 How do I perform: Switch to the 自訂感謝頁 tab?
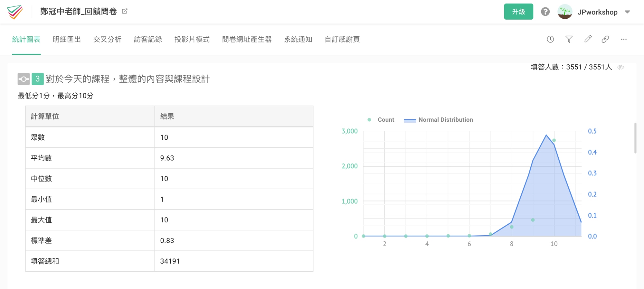coord(342,39)
